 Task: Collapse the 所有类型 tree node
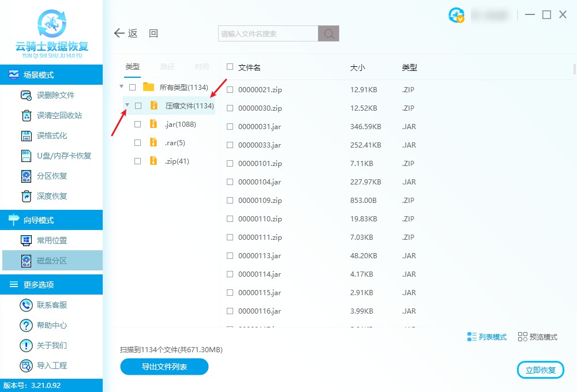click(121, 86)
